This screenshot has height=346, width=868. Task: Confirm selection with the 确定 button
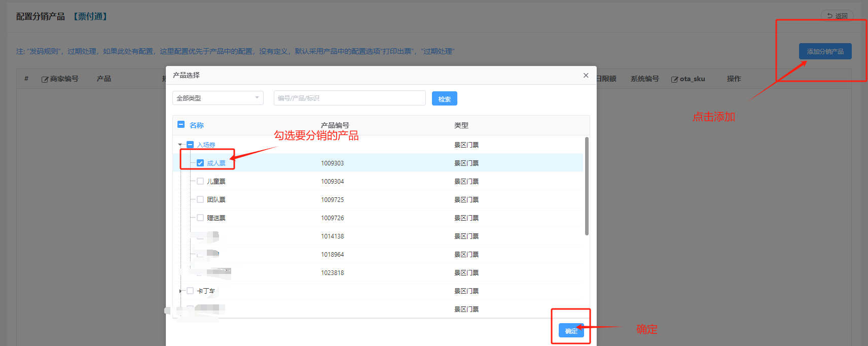tap(571, 330)
